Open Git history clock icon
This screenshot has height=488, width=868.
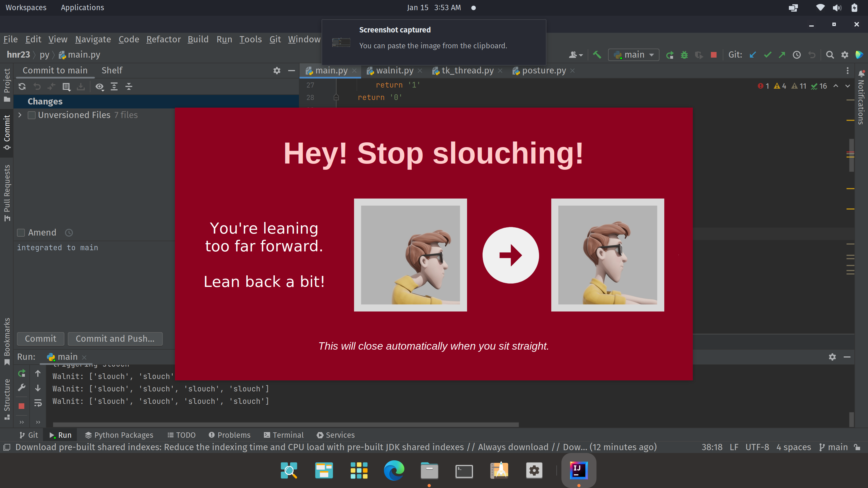[x=797, y=55]
